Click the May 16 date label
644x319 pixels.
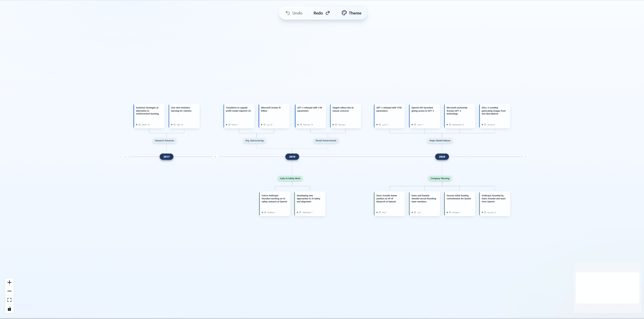pyautogui.click(x=180, y=125)
